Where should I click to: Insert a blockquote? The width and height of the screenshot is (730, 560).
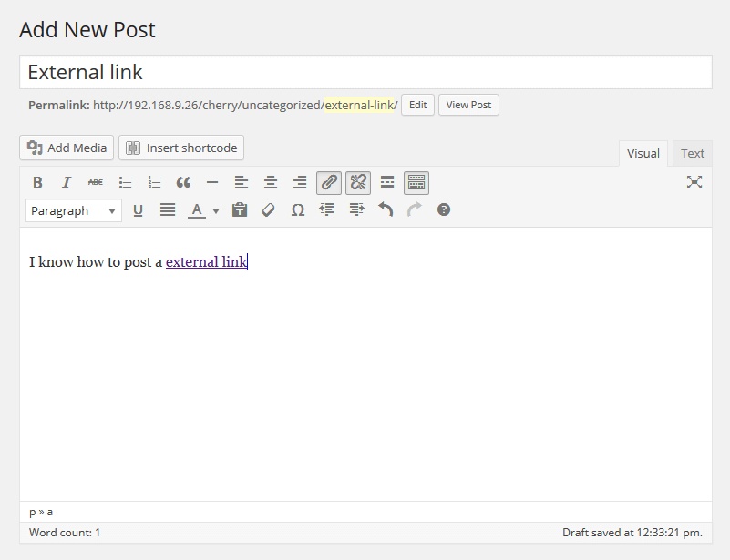tap(183, 182)
